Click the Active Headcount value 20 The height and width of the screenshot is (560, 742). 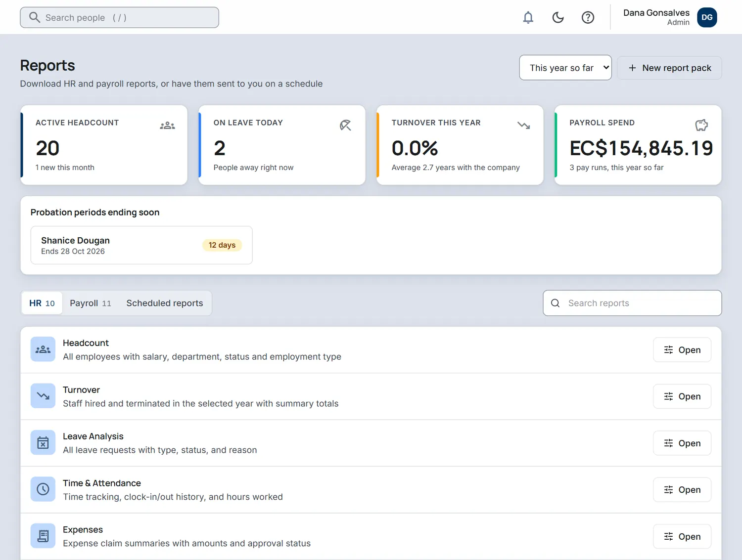tap(47, 148)
